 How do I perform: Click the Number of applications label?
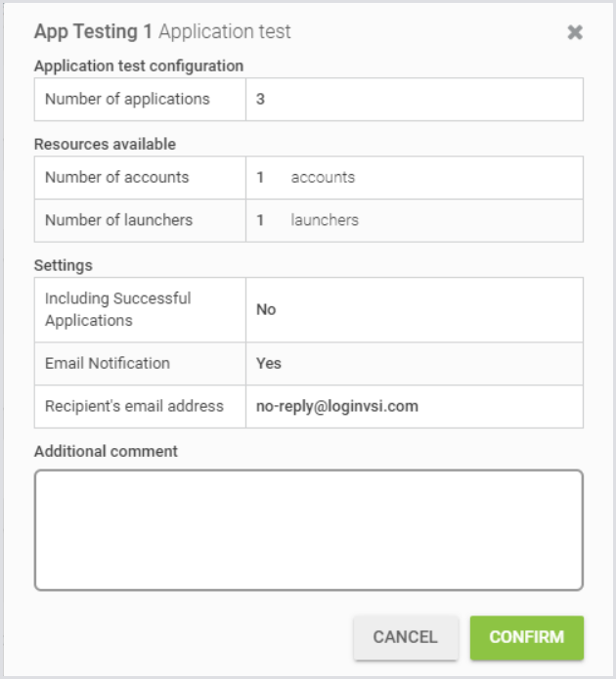pos(127,99)
